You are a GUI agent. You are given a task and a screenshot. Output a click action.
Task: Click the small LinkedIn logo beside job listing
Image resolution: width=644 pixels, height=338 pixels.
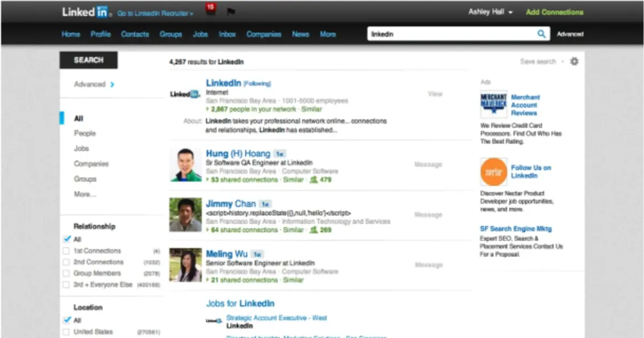[x=214, y=321]
